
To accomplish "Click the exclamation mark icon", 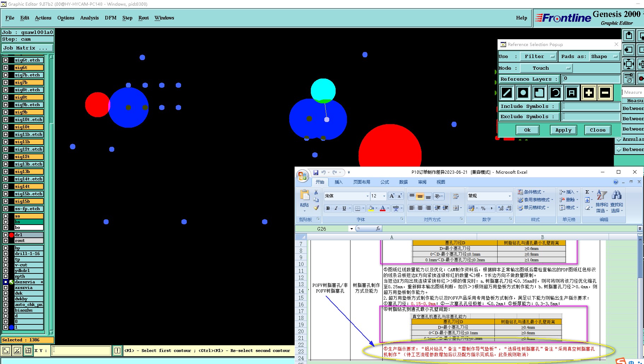I will click(x=117, y=351).
